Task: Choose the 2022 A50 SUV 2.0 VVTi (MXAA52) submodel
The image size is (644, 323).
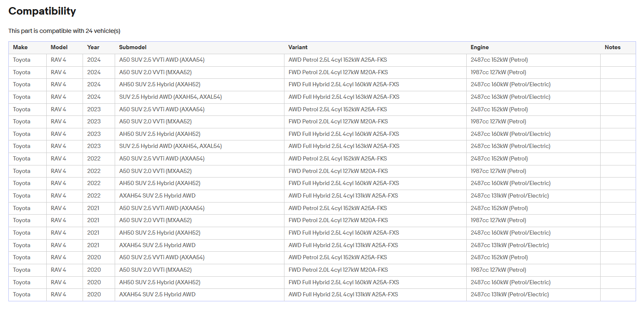Action: click(199, 171)
